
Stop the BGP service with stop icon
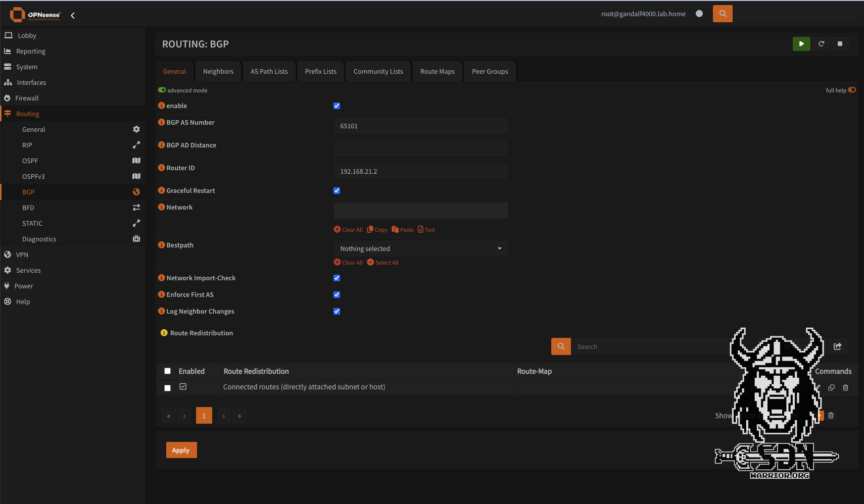(840, 44)
